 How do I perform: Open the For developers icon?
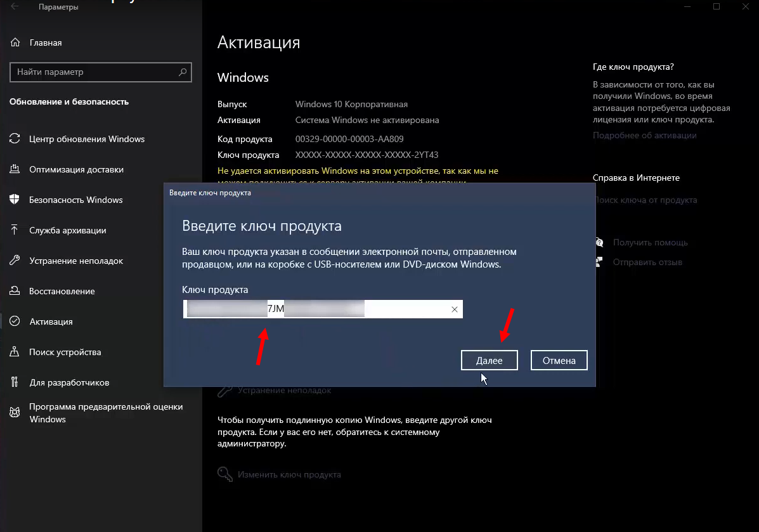(x=15, y=382)
